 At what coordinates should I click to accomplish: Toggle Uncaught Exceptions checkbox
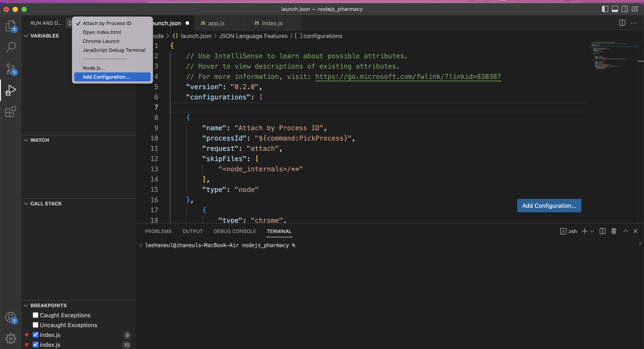[36, 325]
